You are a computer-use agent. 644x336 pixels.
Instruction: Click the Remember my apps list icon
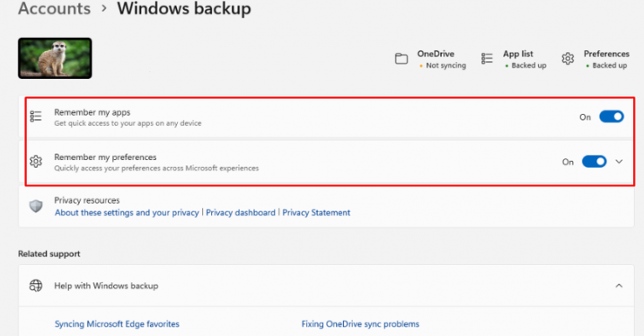36,117
